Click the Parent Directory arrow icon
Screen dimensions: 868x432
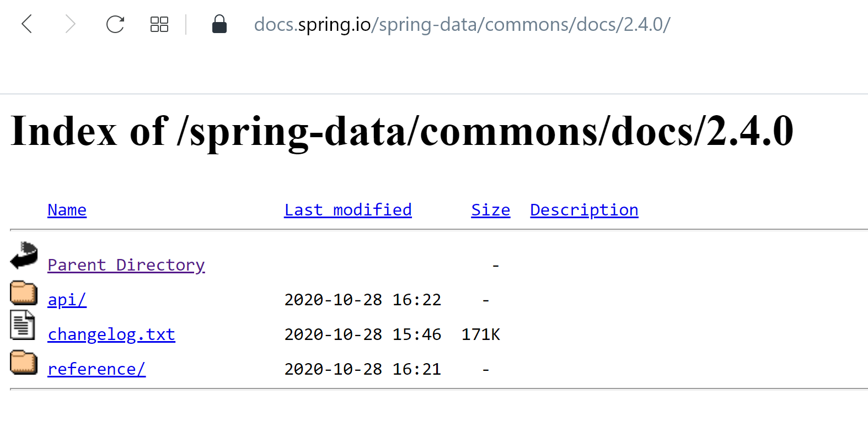(x=23, y=256)
